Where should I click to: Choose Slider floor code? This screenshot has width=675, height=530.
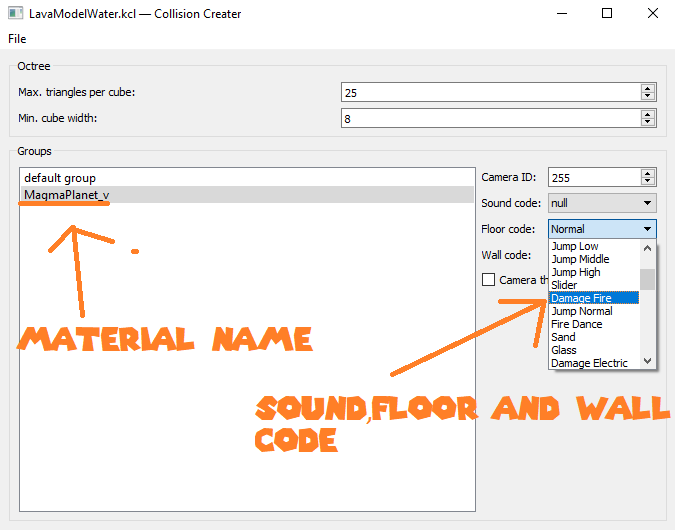click(x=594, y=285)
